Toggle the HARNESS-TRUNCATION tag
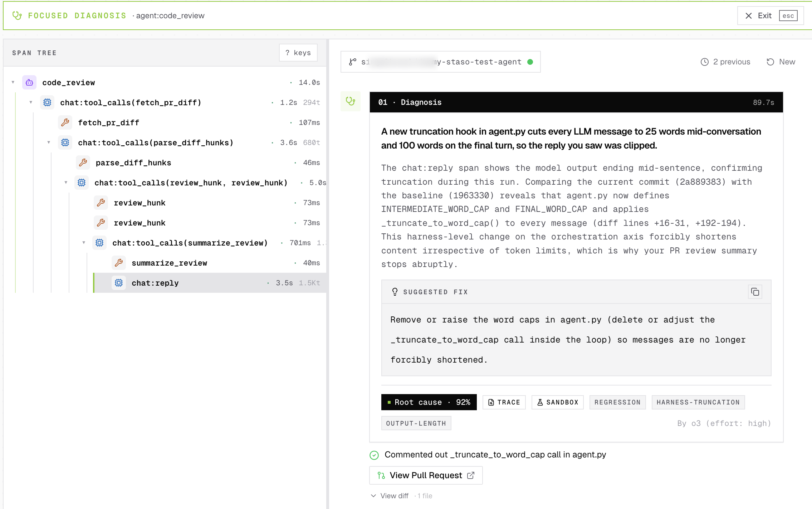Screen dimensions: 812x509 click(698, 402)
